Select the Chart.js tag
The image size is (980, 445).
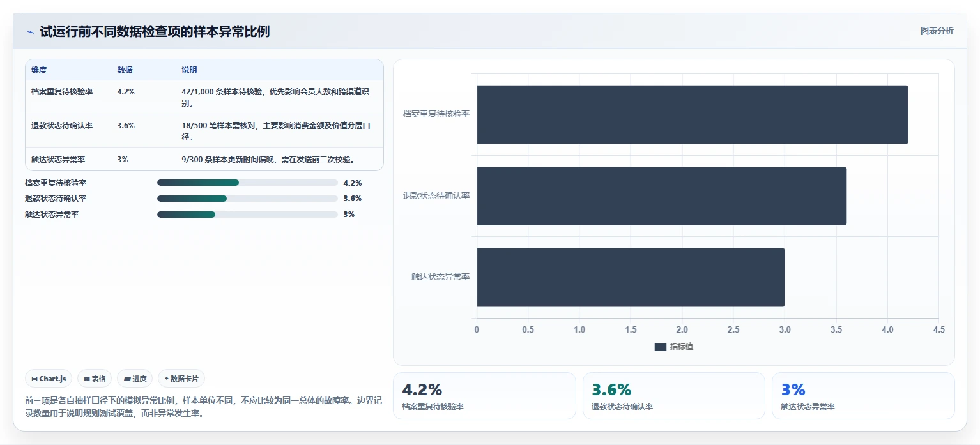coord(49,379)
